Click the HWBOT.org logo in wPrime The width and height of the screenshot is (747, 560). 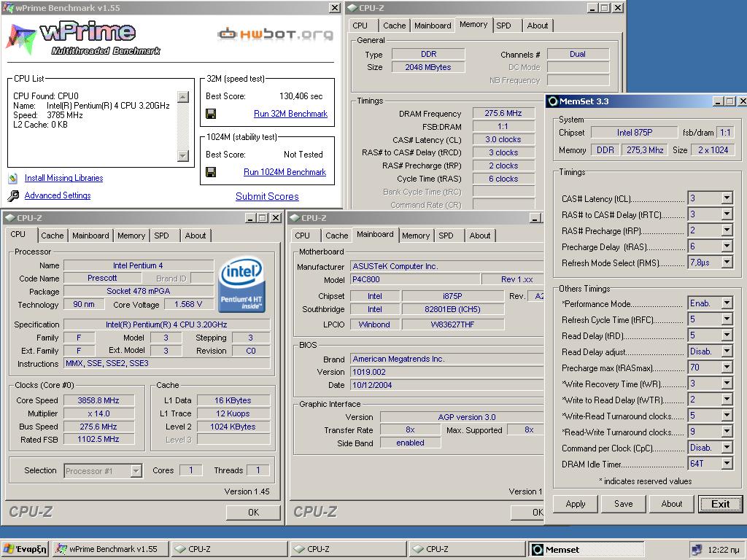point(275,34)
